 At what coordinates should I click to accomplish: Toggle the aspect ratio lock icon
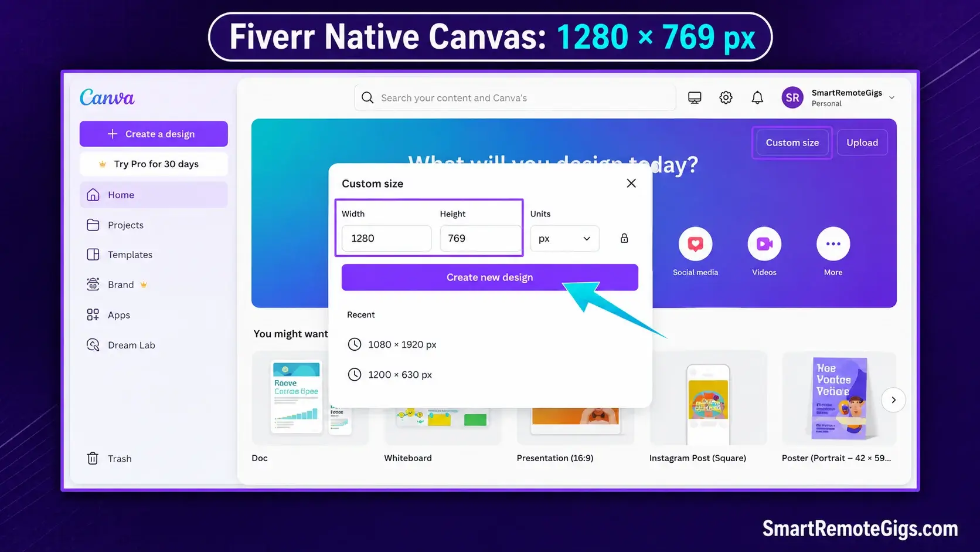pyautogui.click(x=624, y=238)
